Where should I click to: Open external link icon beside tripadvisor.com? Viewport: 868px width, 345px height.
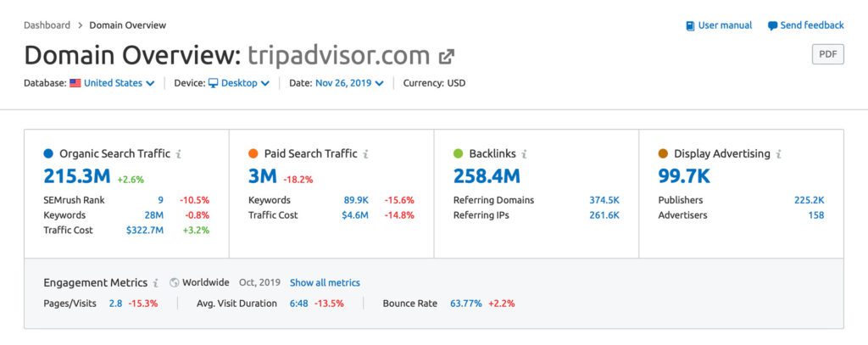446,56
